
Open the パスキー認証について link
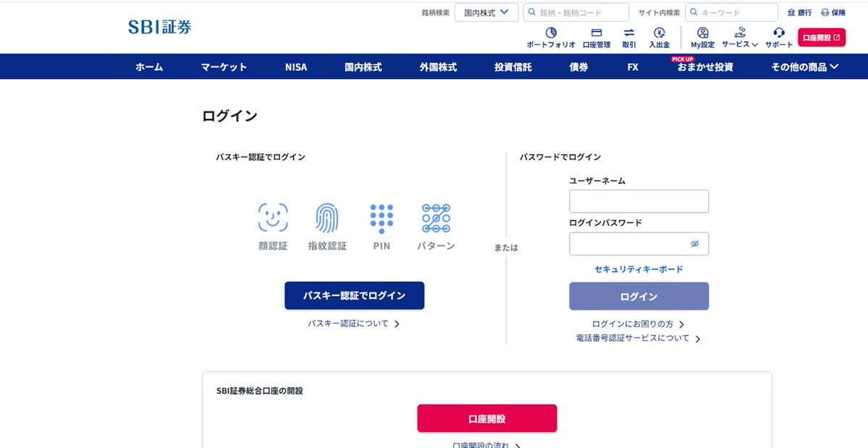(x=354, y=324)
